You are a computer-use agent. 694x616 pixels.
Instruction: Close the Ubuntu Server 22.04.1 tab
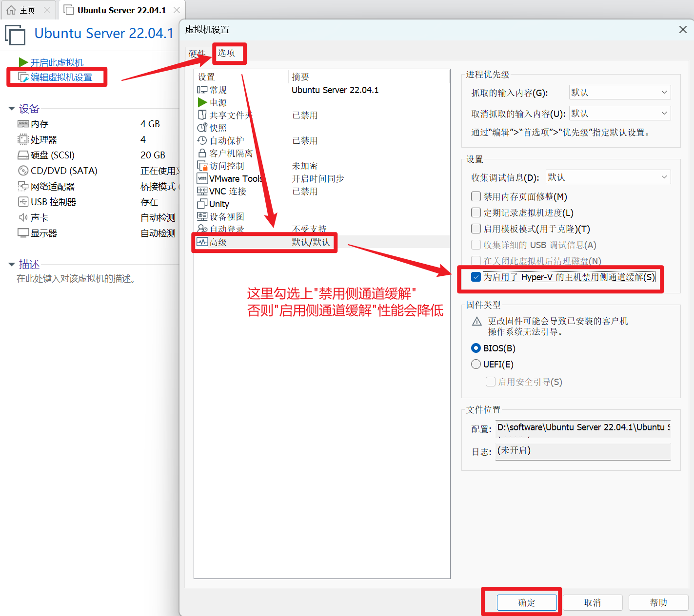pyautogui.click(x=177, y=10)
